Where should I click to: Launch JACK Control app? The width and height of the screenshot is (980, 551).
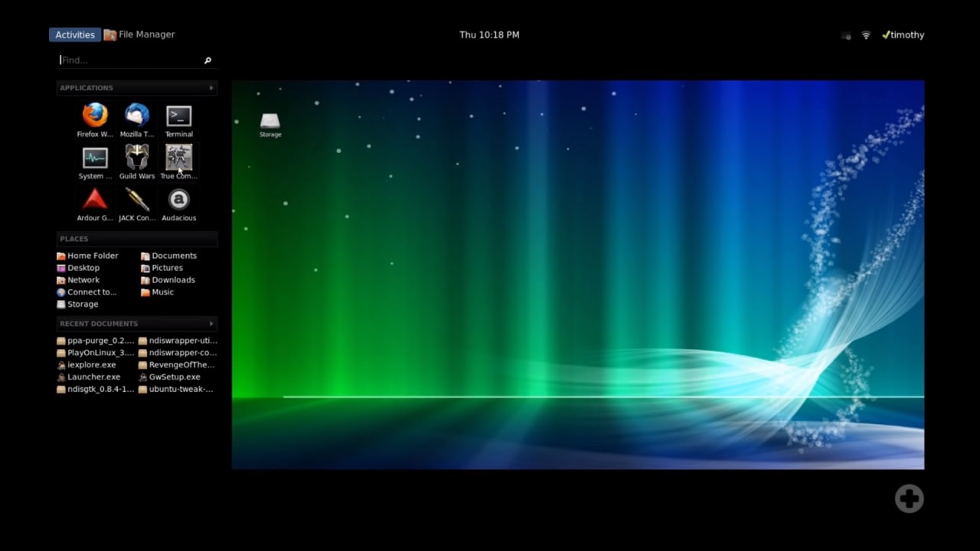click(137, 204)
